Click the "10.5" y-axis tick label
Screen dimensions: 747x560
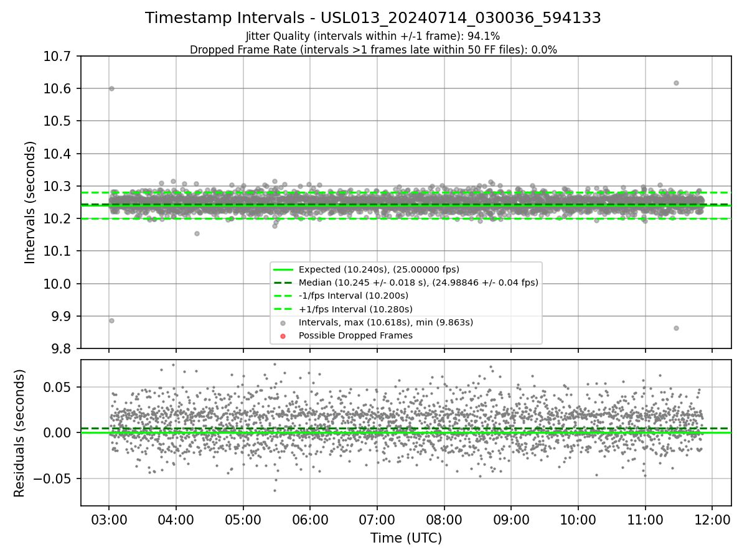coord(56,121)
